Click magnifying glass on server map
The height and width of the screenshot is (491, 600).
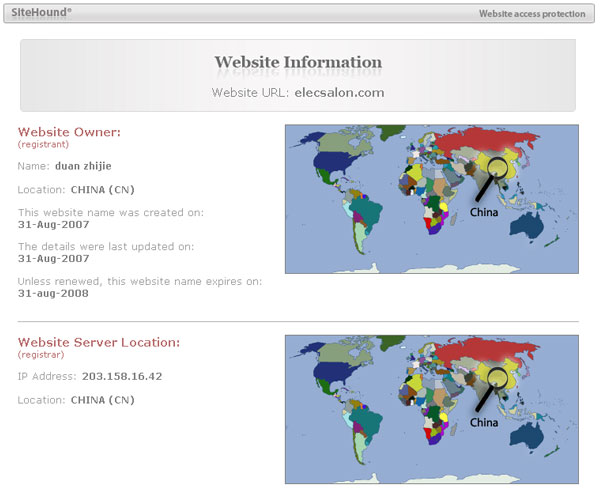pos(491,389)
